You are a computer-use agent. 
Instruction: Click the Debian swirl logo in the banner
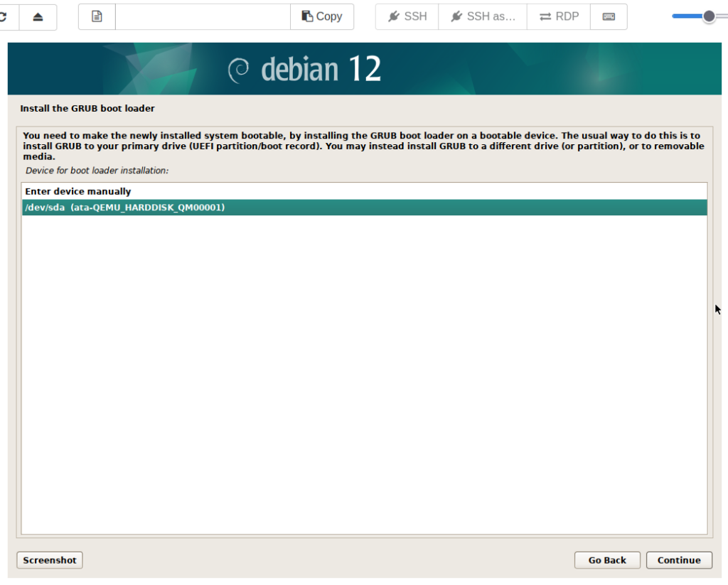point(238,70)
